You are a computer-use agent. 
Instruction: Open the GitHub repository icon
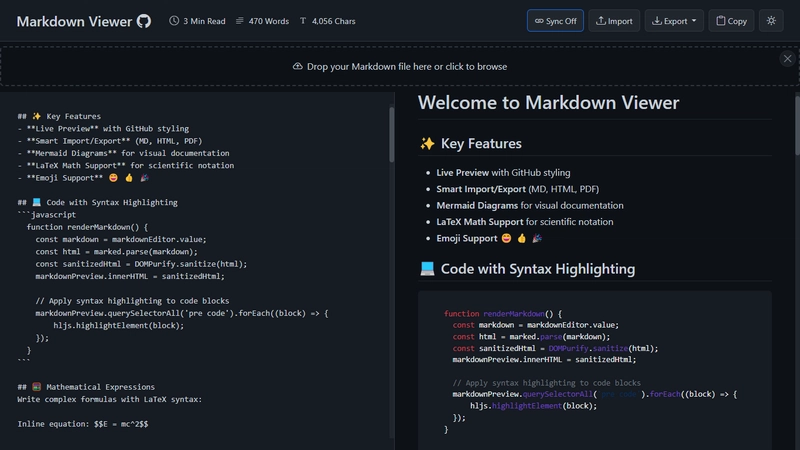click(x=144, y=21)
